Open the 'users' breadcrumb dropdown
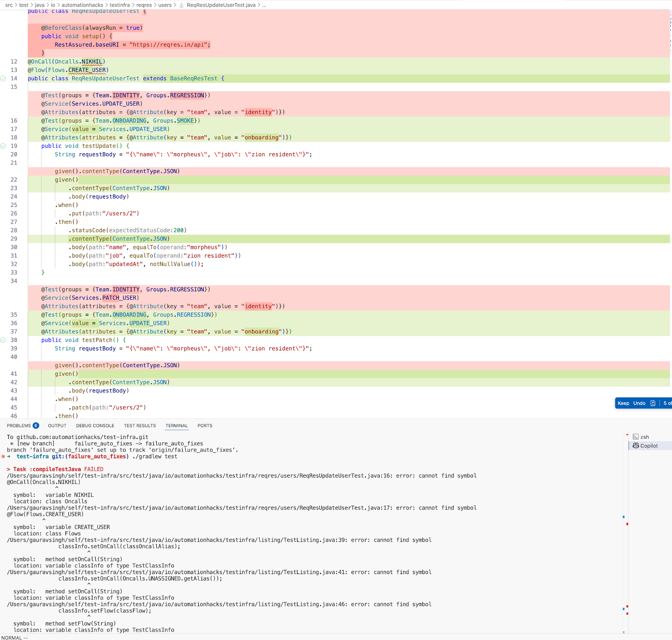The image size is (672, 640). point(165,5)
